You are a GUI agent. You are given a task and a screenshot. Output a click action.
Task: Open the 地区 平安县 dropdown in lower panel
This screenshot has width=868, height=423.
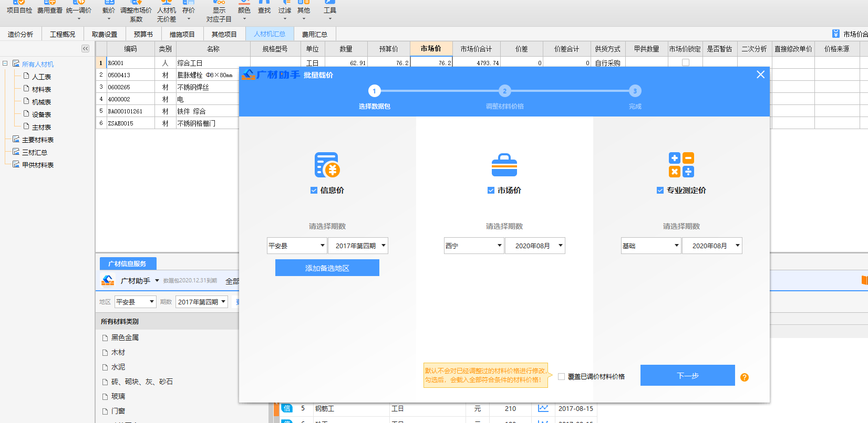[x=136, y=302]
